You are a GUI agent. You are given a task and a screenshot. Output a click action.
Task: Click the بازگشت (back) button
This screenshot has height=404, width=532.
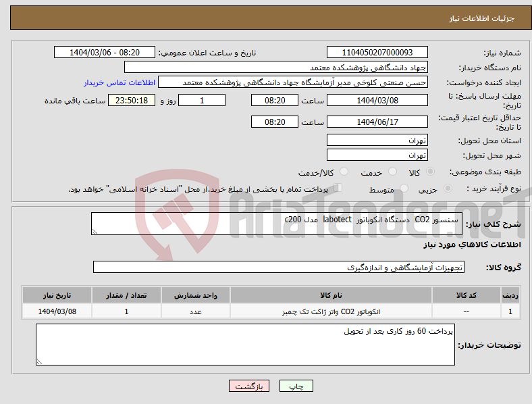(249, 386)
